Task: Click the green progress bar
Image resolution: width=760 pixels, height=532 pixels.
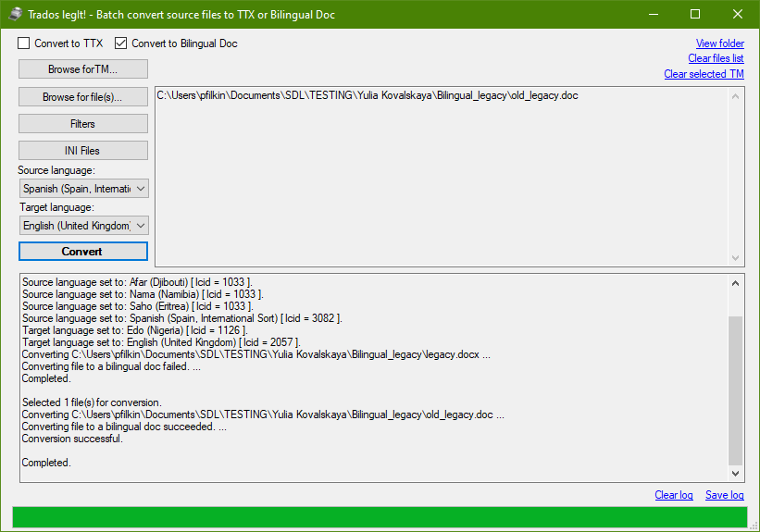Action: click(380, 517)
